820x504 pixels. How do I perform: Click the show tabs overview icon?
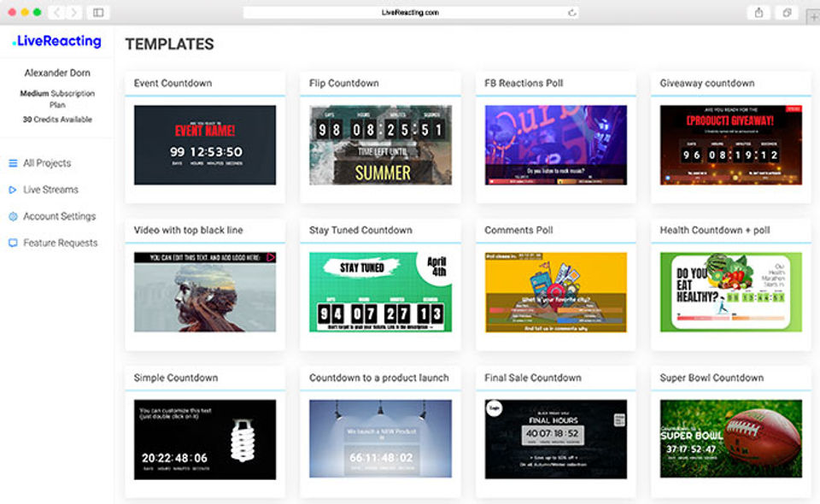787,13
